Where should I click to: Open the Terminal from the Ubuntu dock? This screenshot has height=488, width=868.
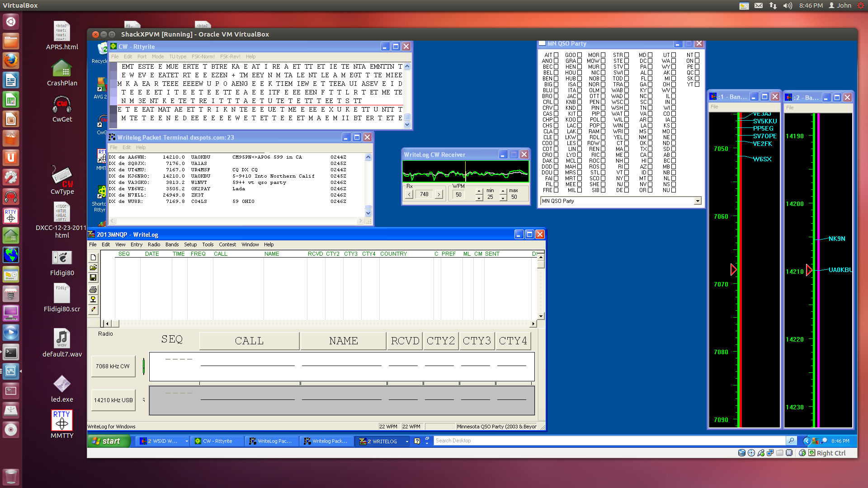pos(11,352)
